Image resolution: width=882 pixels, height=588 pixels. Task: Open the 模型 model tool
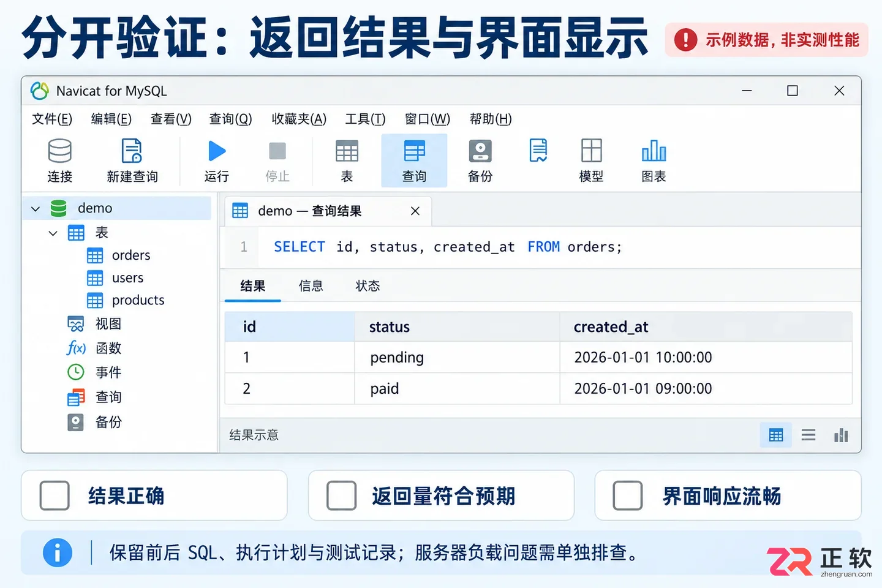(x=591, y=160)
